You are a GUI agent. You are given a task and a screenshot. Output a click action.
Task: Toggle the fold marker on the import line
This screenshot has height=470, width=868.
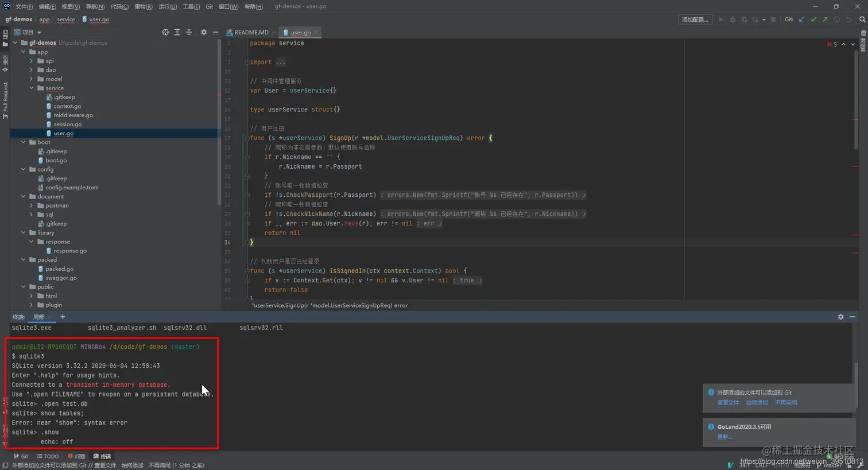pyautogui.click(x=247, y=62)
